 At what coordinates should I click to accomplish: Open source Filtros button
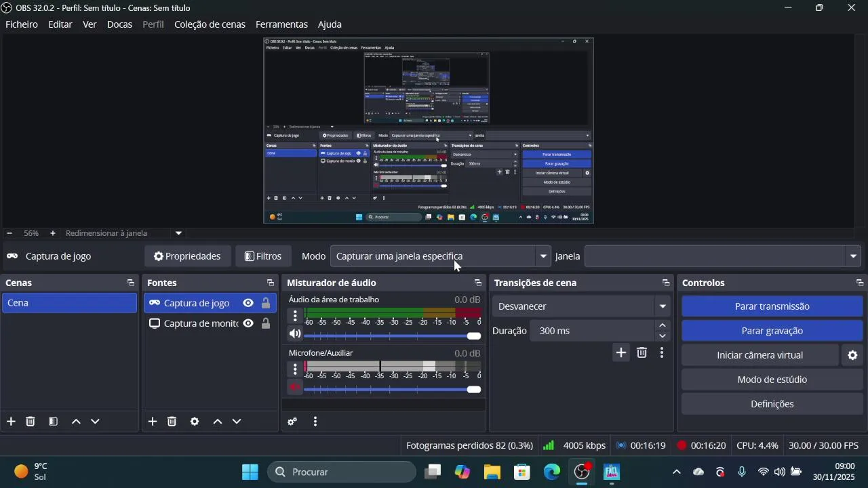point(263,256)
